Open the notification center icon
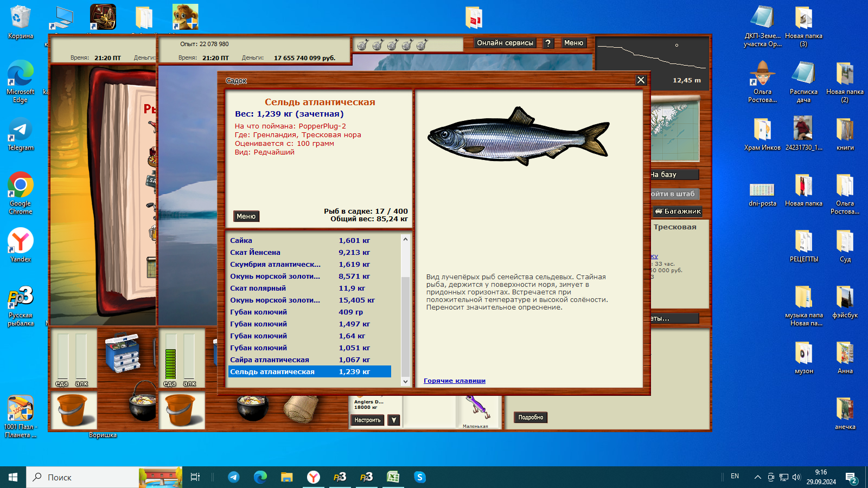The image size is (868, 488). click(851, 477)
